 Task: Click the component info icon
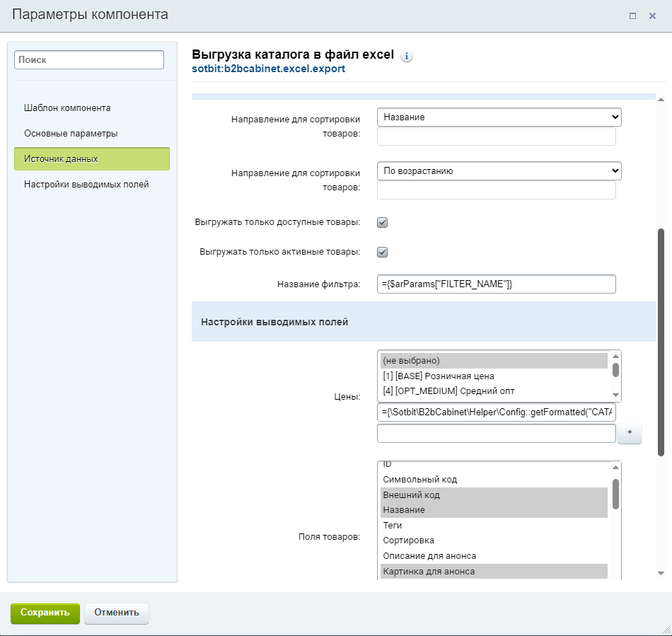click(x=406, y=56)
